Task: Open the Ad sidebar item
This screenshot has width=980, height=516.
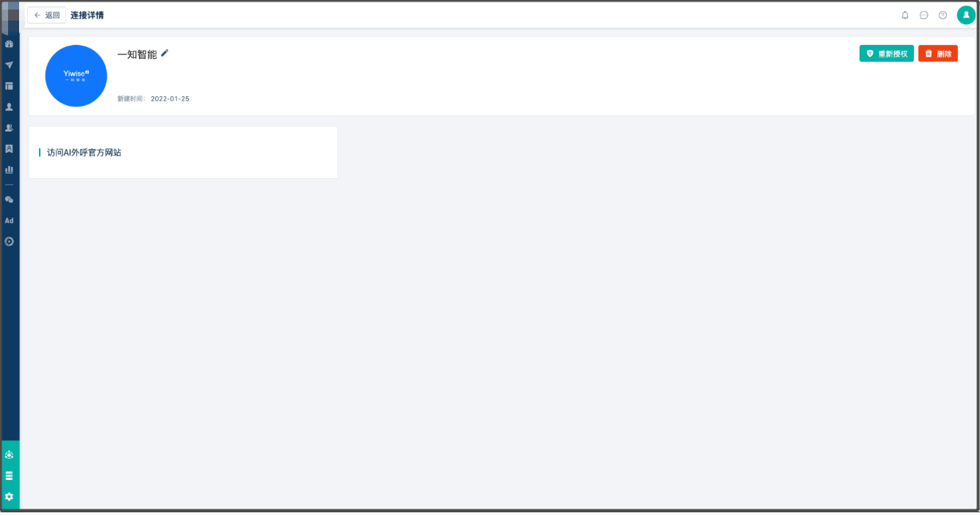Action: coord(10,221)
